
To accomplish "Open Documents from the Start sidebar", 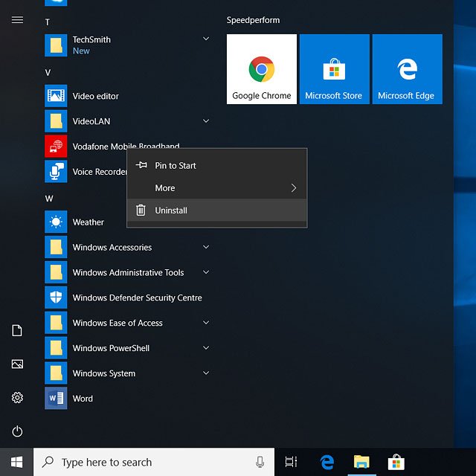I will pos(17,330).
